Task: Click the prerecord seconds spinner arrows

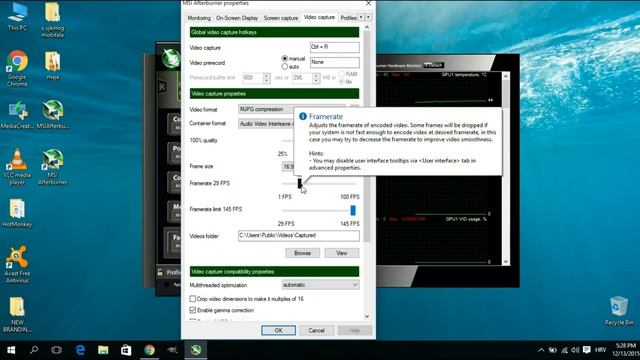Action: tap(267, 78)
